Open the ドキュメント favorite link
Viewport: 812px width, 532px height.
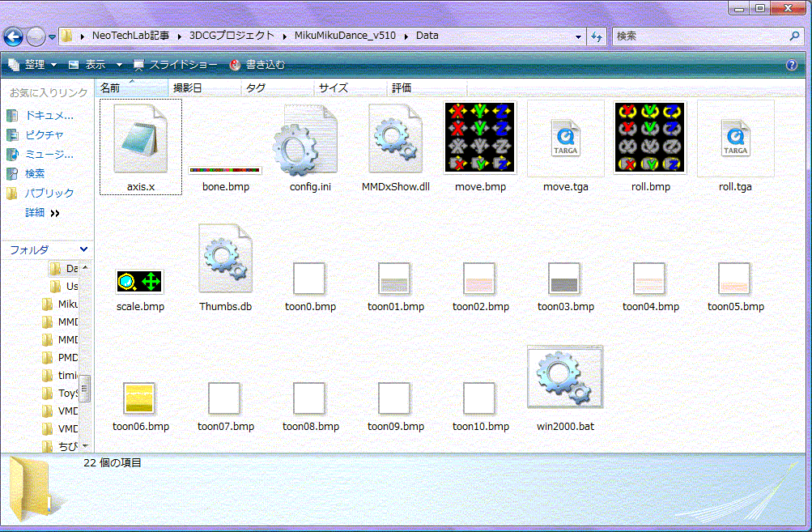tap(40, 116)
